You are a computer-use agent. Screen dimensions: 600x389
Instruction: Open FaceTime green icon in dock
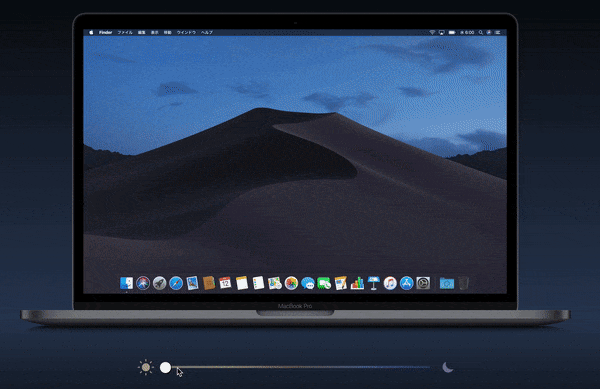tap(324, 283)
